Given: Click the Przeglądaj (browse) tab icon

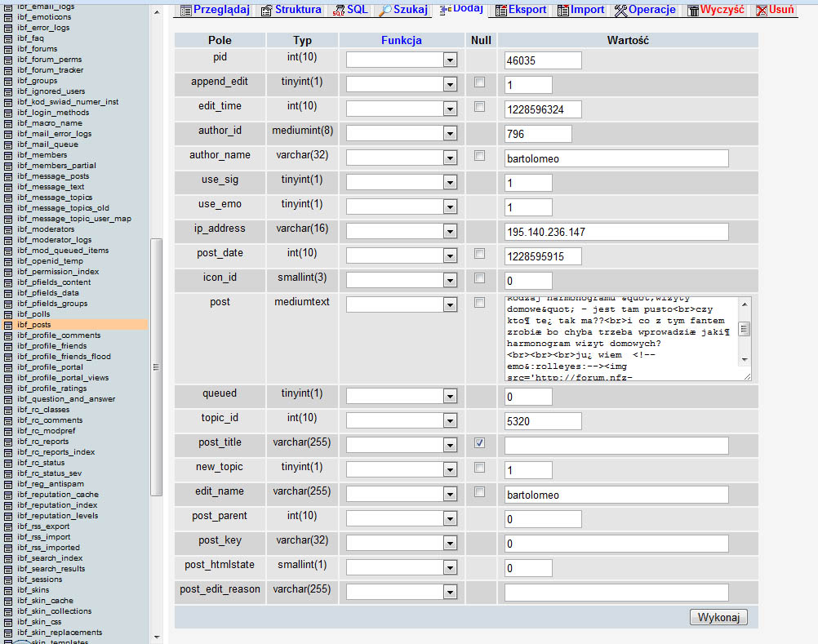Looking at the screenshot, I should (185, 11).
